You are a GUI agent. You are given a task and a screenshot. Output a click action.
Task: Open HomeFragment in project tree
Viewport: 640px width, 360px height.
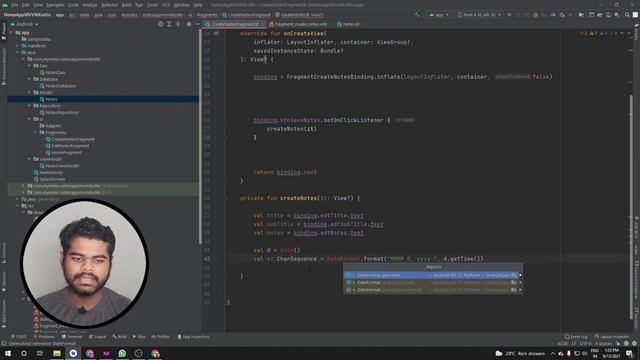(64, 152)
